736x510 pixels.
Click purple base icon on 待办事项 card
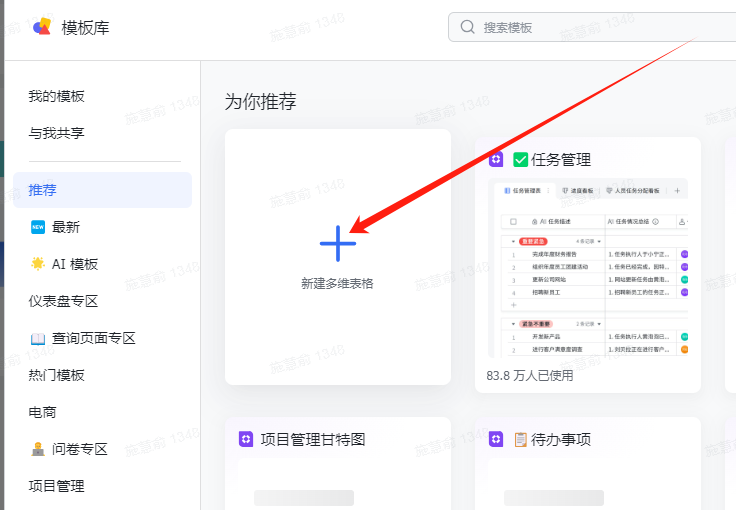click(496, 439)
